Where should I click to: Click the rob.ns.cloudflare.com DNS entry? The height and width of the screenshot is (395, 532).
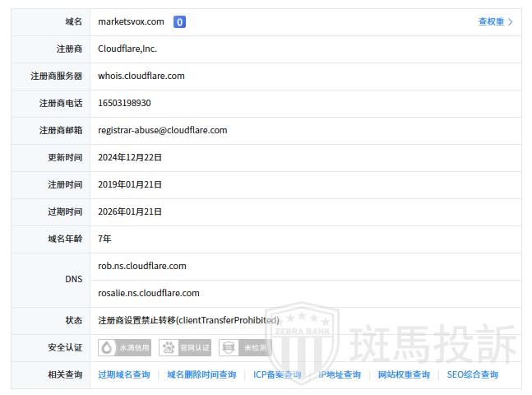click(141, 267)
